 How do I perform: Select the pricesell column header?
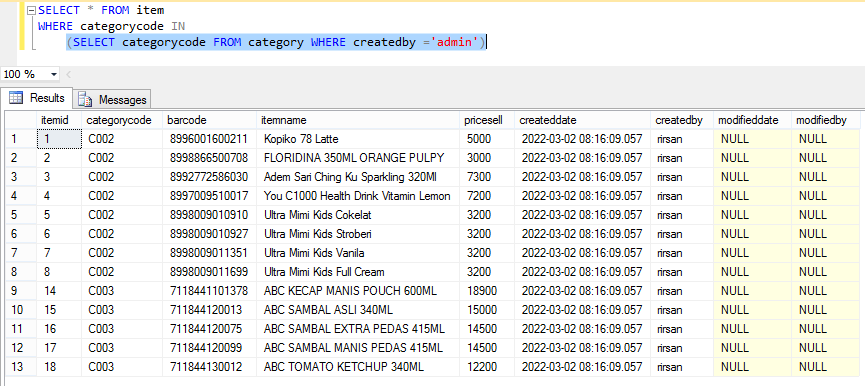[x=487, y=120]
